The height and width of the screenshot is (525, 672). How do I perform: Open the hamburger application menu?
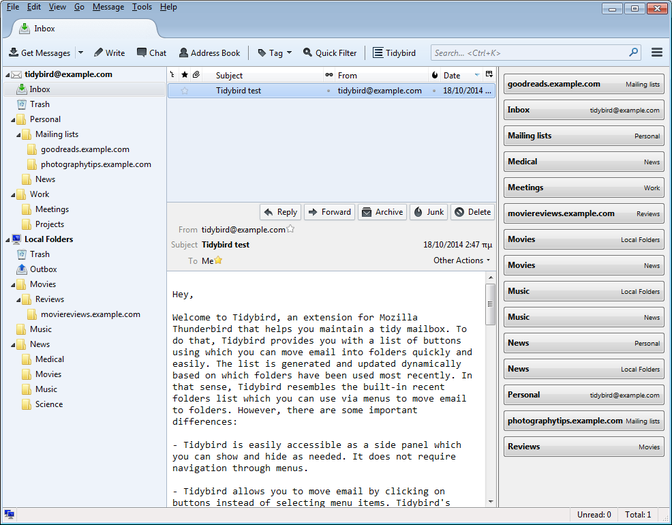[x=657, y=52]
